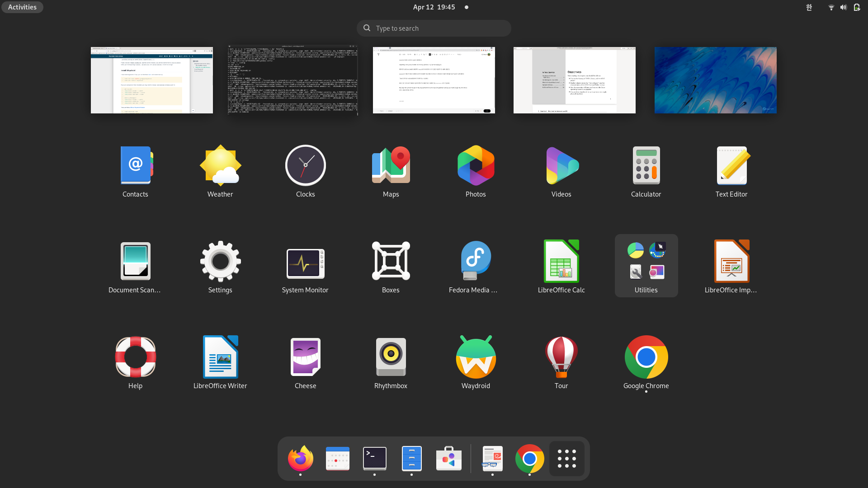Launch LibreOffice Writer

pyautogui.click(x=220, y=362)
